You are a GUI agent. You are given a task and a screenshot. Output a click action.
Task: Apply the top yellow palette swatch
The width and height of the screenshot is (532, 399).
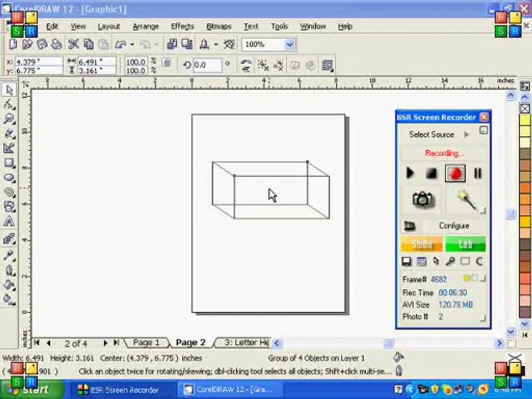[525, 120]
